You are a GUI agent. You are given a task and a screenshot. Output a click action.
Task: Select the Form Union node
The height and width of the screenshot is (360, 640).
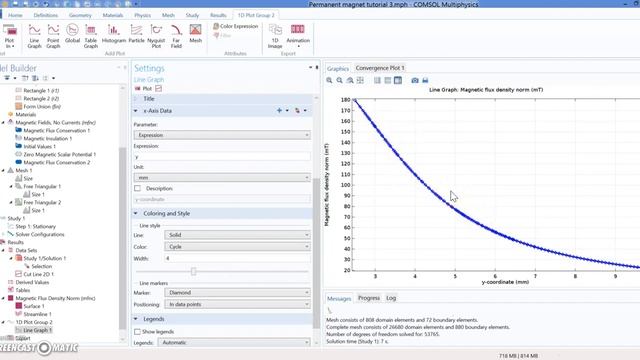point(42,107)
